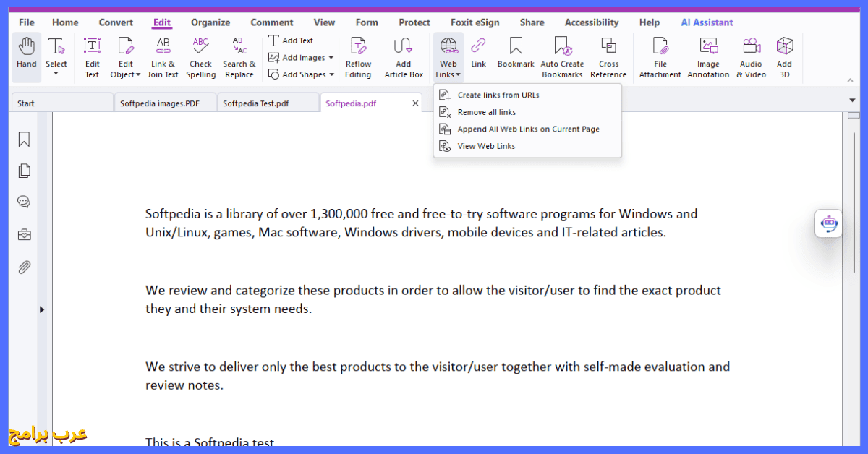868x454 pixels.
Task: Go to the Protect ribbon tab
Action: pos(414,22)
